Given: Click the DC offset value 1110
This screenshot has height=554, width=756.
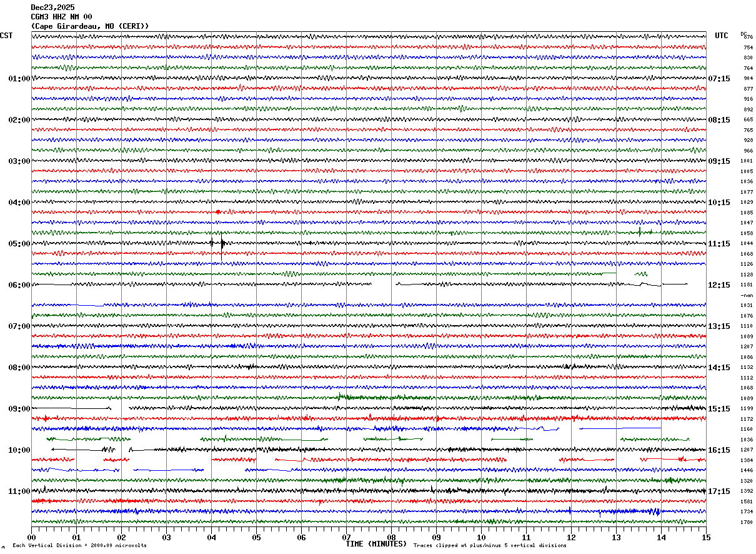Looking at the screenshot, I should (x=747, y=326).
